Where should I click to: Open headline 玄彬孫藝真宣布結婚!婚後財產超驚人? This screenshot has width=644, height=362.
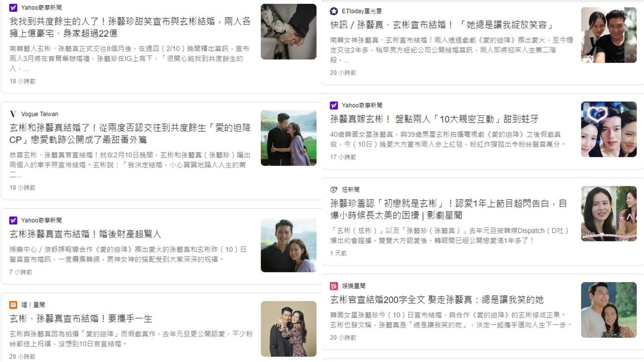[85, 234]
